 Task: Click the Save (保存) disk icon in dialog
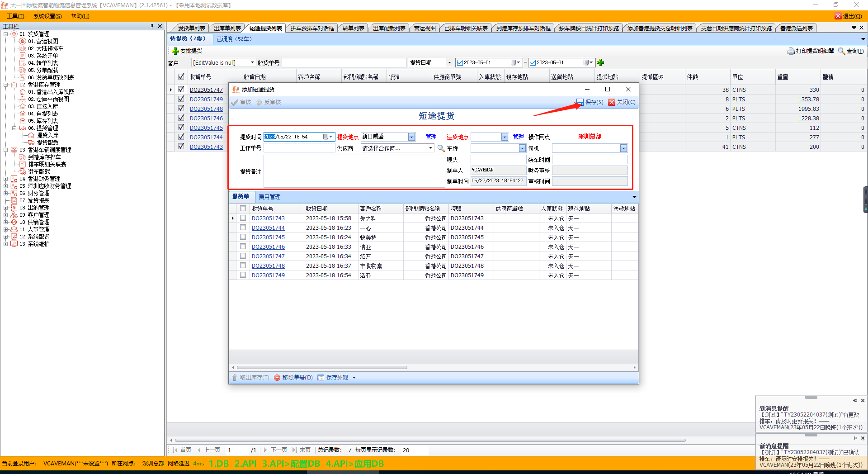(x=580, y=102)
